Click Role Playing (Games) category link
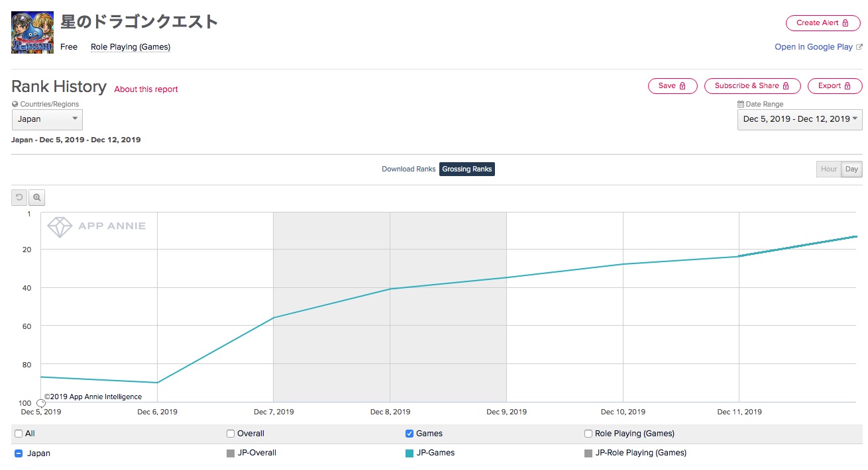868x470 pixels. pos(131,47)
